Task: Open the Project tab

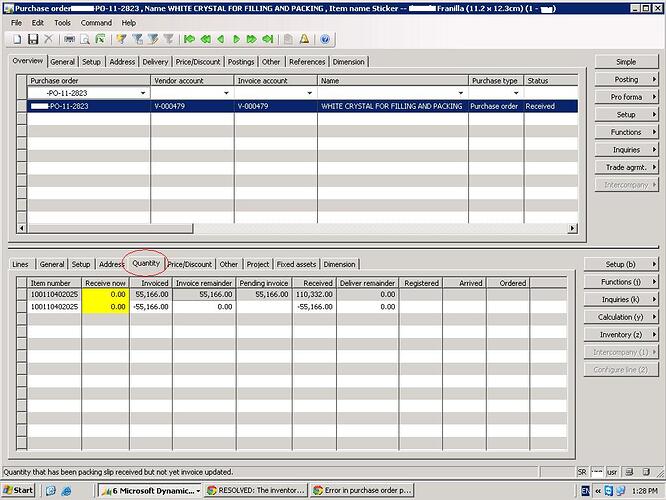Action: pos(258,264)
